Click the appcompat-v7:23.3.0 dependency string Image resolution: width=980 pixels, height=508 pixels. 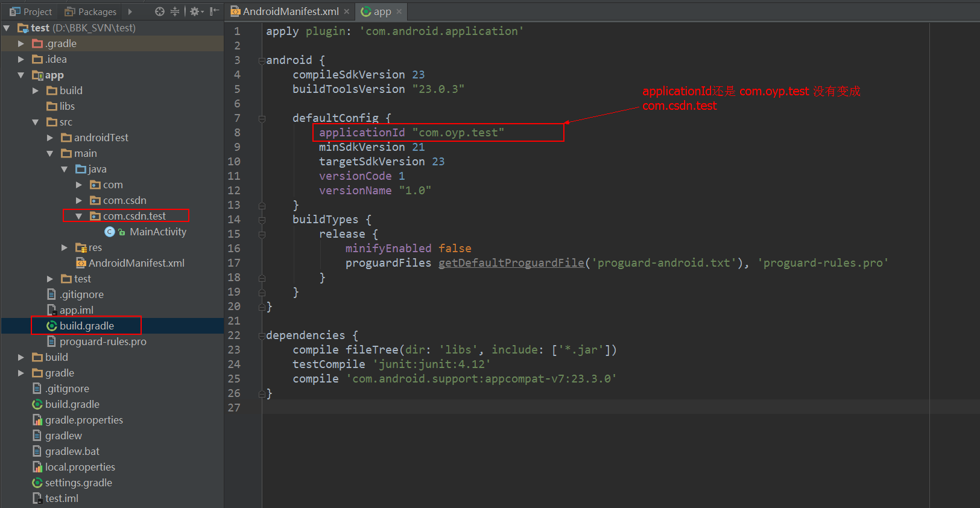click(481, 379)
